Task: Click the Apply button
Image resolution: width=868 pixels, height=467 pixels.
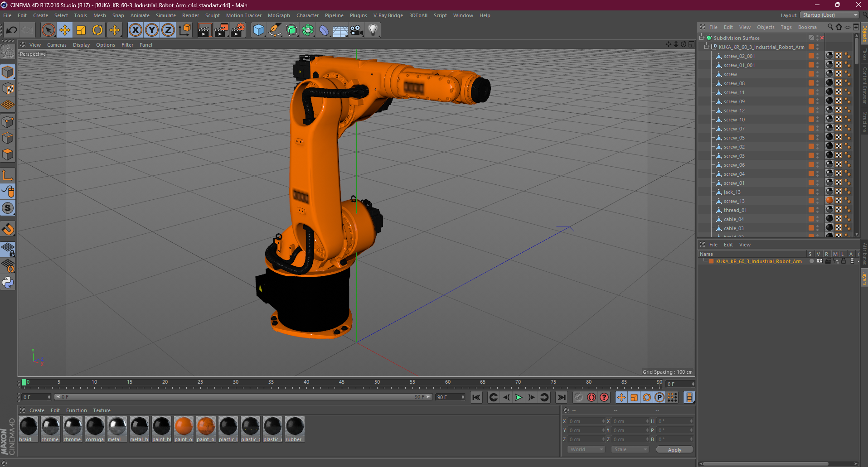Action: click(674, 449)
